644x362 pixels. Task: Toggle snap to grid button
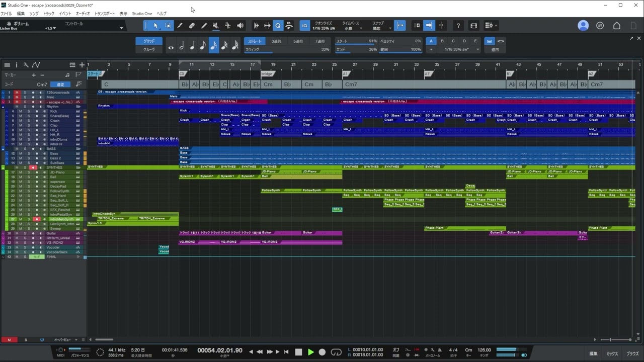[400, 26]
